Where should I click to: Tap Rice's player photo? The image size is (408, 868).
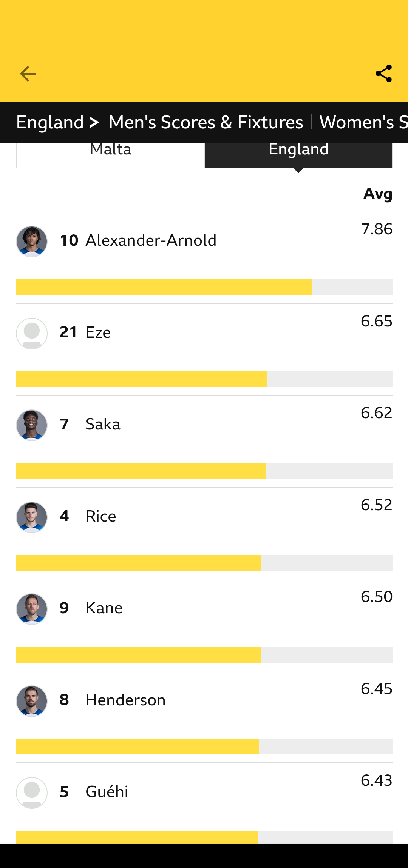32,517
